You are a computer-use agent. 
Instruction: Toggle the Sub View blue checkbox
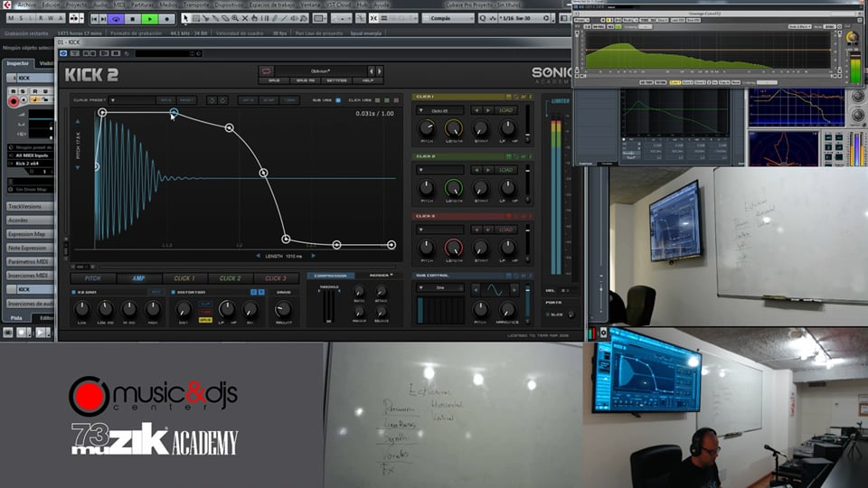point(338,100)
